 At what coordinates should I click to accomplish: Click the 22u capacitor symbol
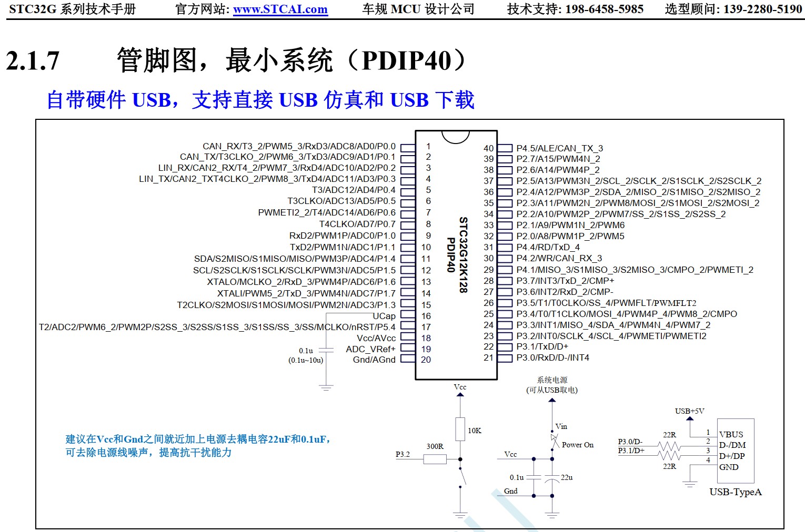point(552,479)
